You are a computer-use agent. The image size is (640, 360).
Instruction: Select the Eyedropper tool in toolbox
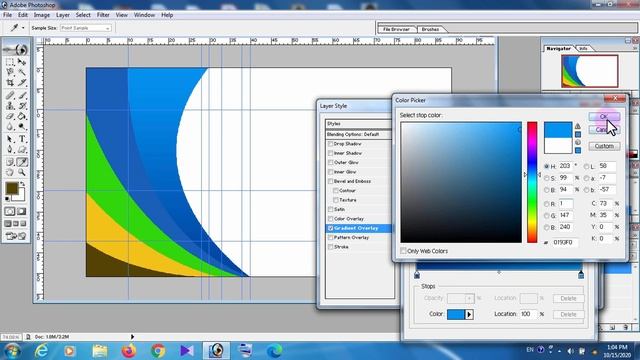coord(22,162)
